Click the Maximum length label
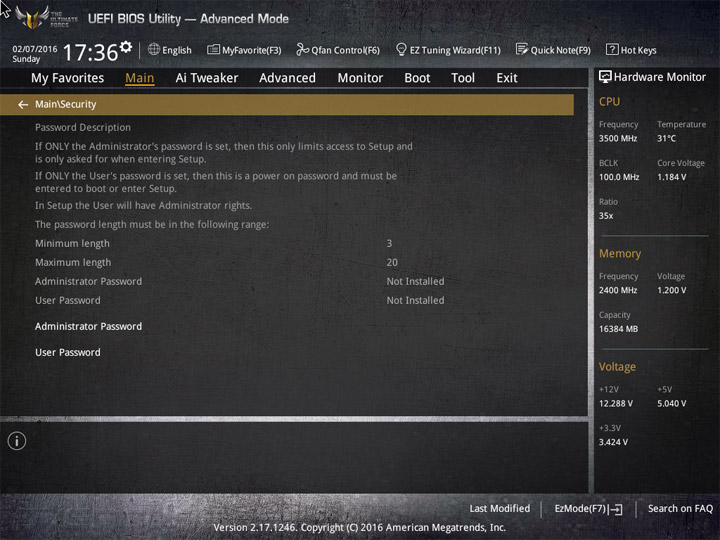The image size is (720, 540). [x=73, y=262]
